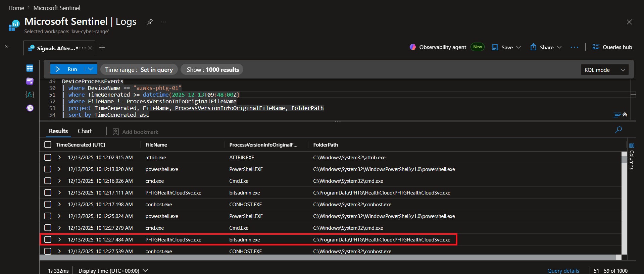The width and height of the screenshot is (644, 274).
Task: Open the Queries sidebar icon
Action: click(x=30, y=81)
